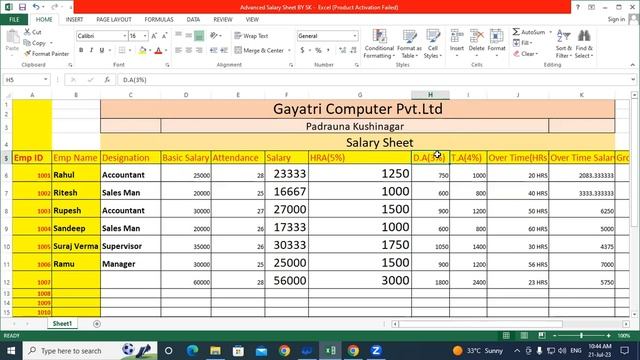Click the Redo arrow

(54, 7)
